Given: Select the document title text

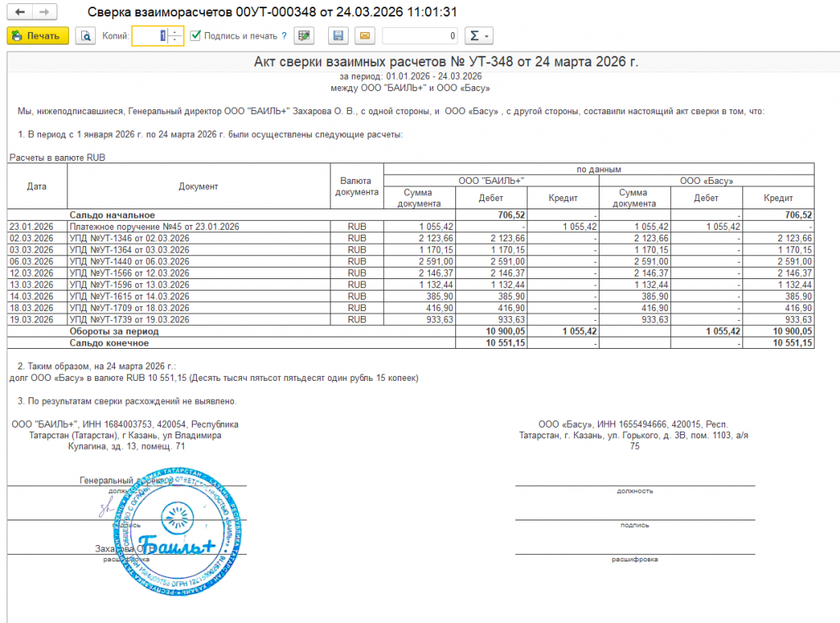Looking at the screenshot, I should pos(445,62).
